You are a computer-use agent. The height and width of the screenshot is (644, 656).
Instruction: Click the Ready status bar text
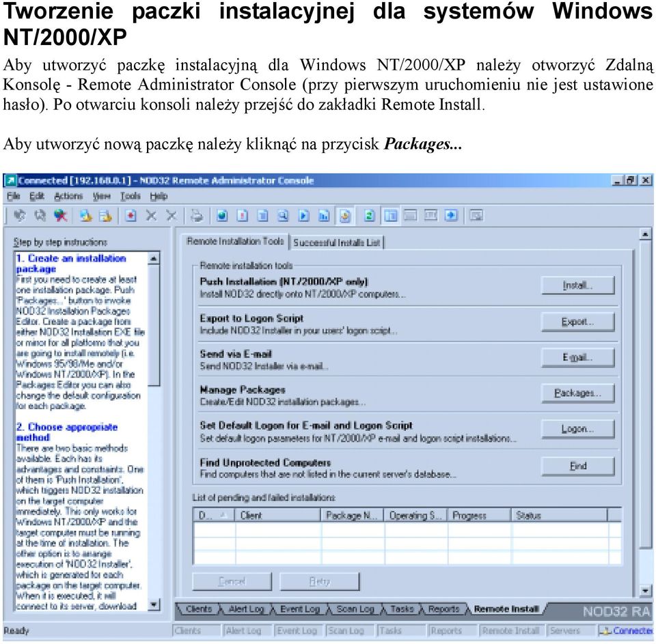(16, 630)
